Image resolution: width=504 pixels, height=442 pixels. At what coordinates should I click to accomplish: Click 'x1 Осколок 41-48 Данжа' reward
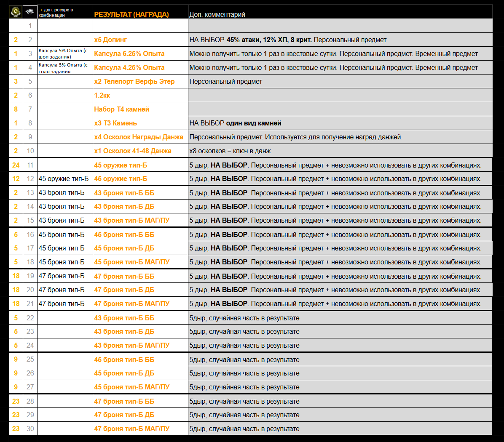click(x=133, y=151)
